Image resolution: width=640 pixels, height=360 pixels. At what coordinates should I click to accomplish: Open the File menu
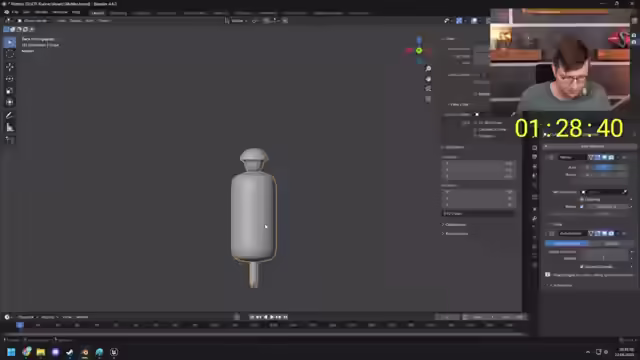click(15, 12)
